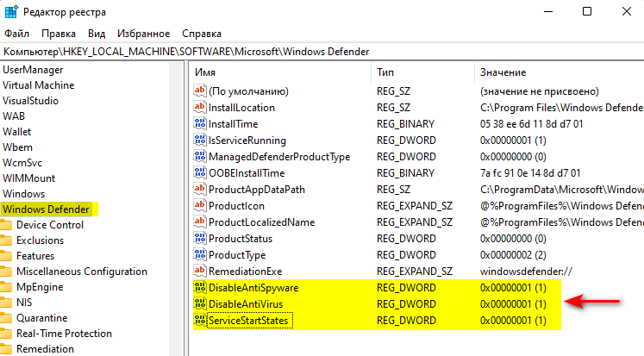
Task: Click the Registry Editor app icon in title bar
Action: (x=12, y=12)
